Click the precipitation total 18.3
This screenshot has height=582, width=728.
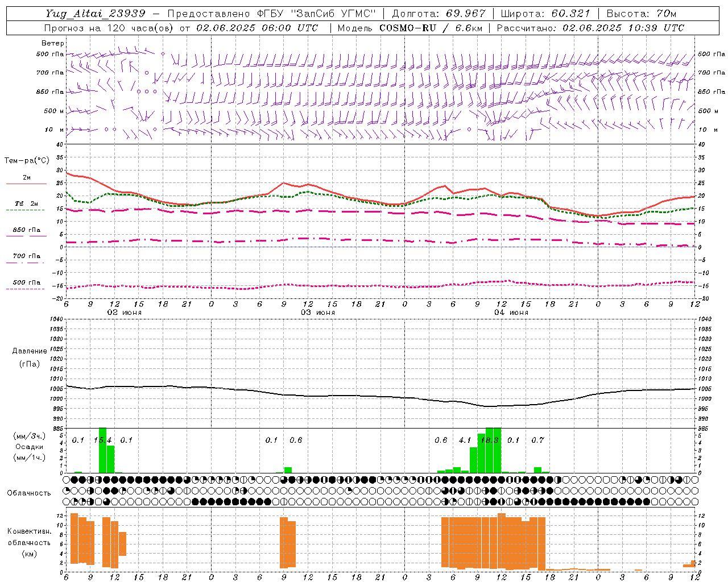point(490,440)
